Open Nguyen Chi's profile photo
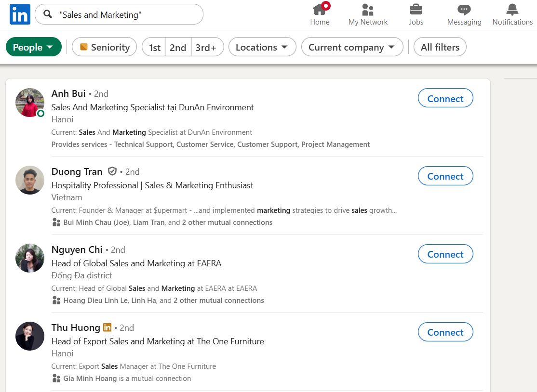Image resolution: width=537 pixels, height=392 pixels. [30, 258]
